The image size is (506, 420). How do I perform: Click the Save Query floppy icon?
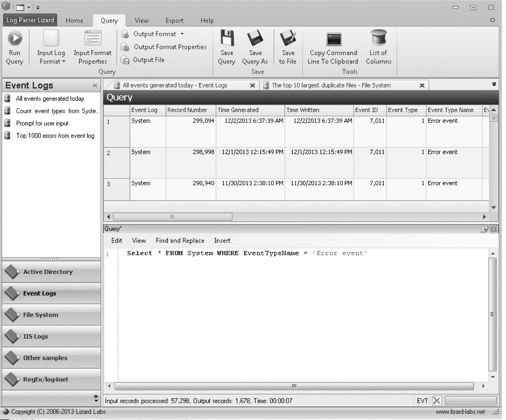[x=227, y=38]
